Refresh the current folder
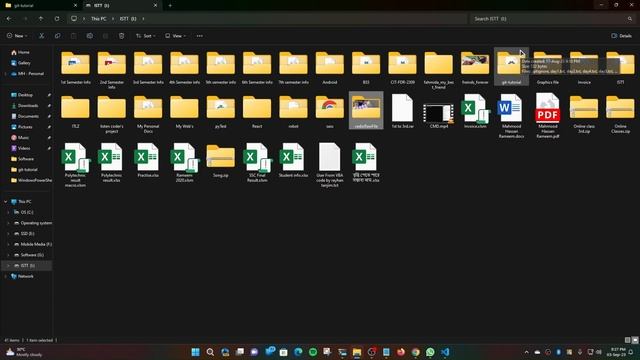The width and height of the screenshot is (640, 360). pos(57,19)
